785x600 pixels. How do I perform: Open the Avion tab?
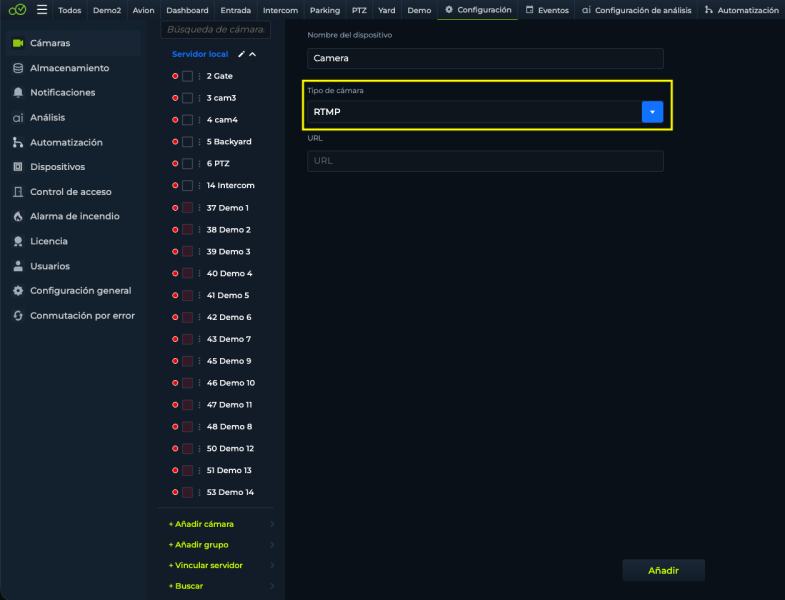[x=143, y=10]
